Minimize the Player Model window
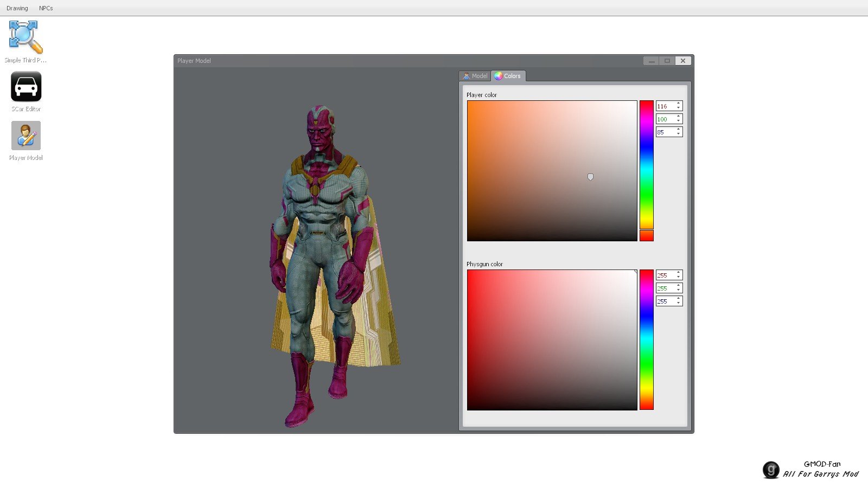Viewport: 868px width, 488px height. point(652,61)
